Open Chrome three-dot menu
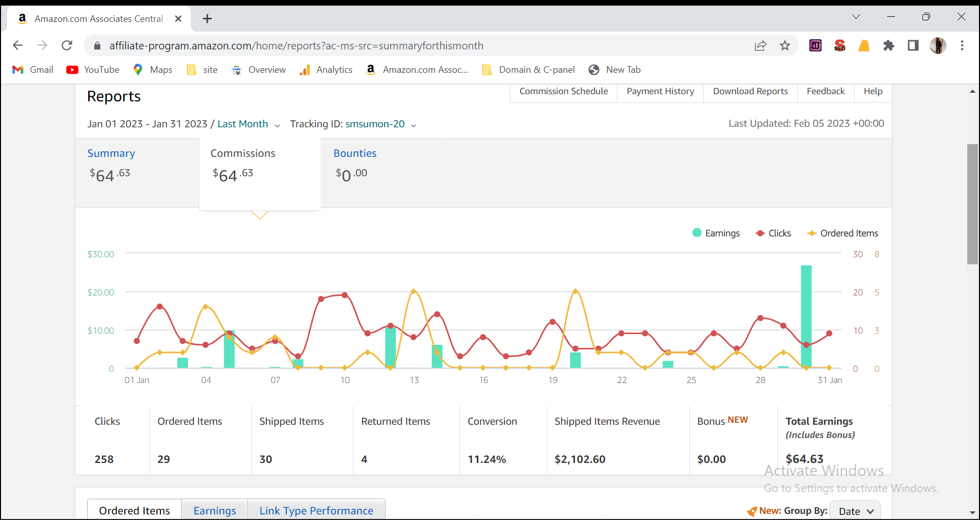 [962, 46]
